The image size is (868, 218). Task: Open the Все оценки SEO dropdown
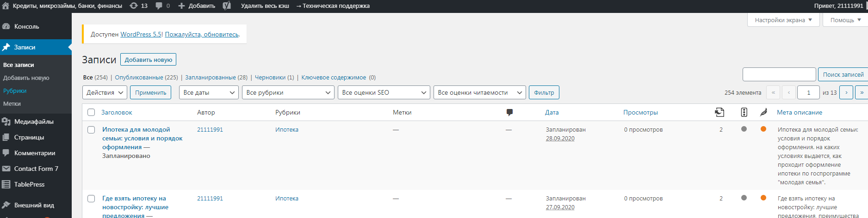click(x=384, y=92)
